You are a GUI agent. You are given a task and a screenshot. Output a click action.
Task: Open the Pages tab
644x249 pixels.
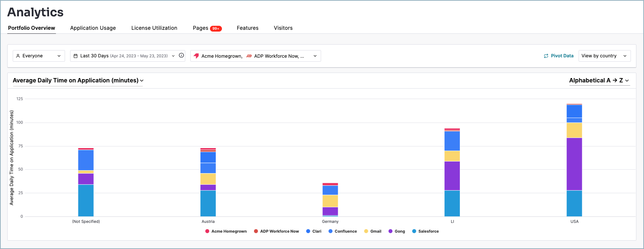click(201, 28)
